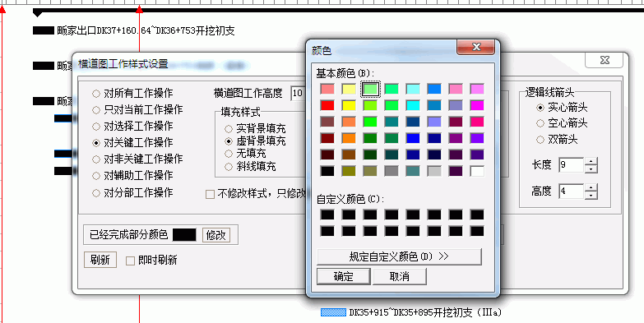Select the bright blue swatch in fourth row
This screenshot has height=323, width=644.
pyautogui.click(x=413, y=138)
